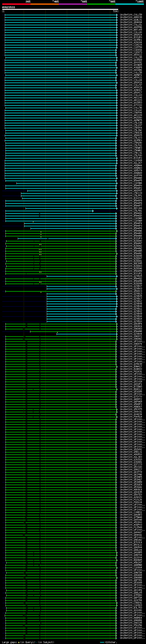The width and height of the screenshot is (146, 644).
Task: Select label UniRef100_A4S6B6
Action: coord(131,70)
